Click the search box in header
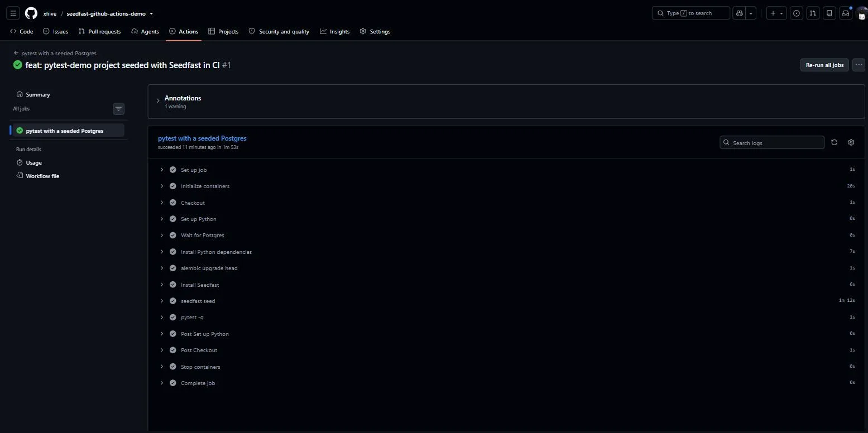The image size is (868, 433). pos(691,13)
